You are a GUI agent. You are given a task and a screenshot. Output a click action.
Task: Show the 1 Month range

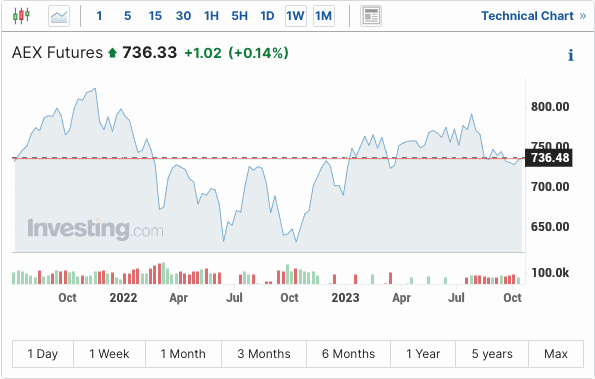tap(183, 354)
